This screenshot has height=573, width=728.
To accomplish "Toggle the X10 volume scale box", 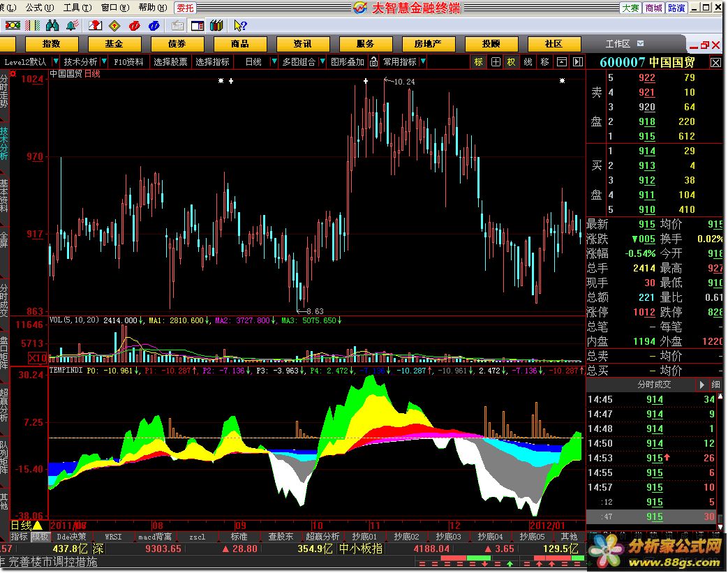I will click(x=37, y=358).
